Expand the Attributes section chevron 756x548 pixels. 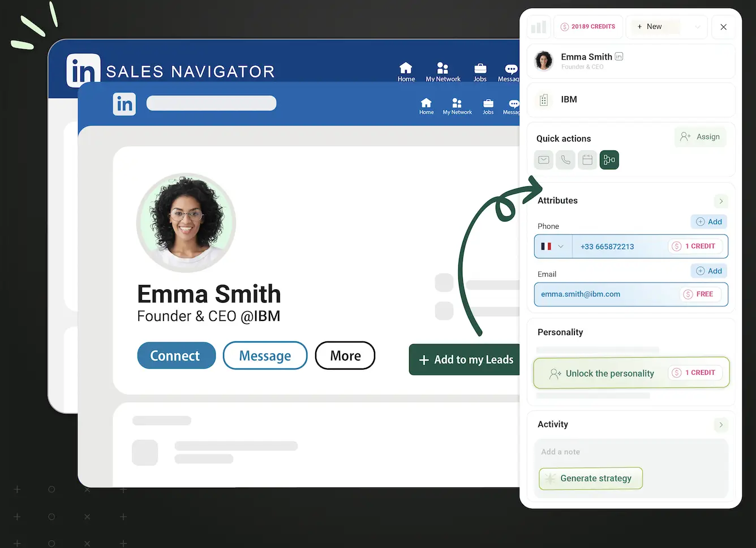(x=721, y=201)
